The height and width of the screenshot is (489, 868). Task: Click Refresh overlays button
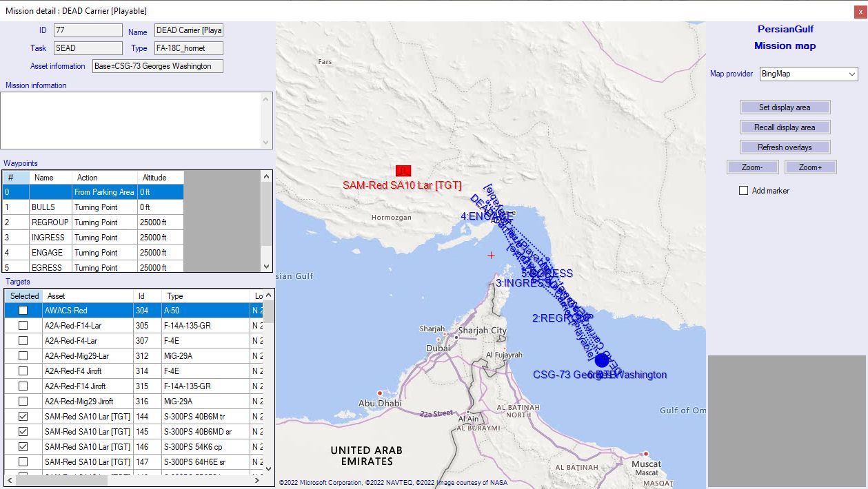coord(785,147)
